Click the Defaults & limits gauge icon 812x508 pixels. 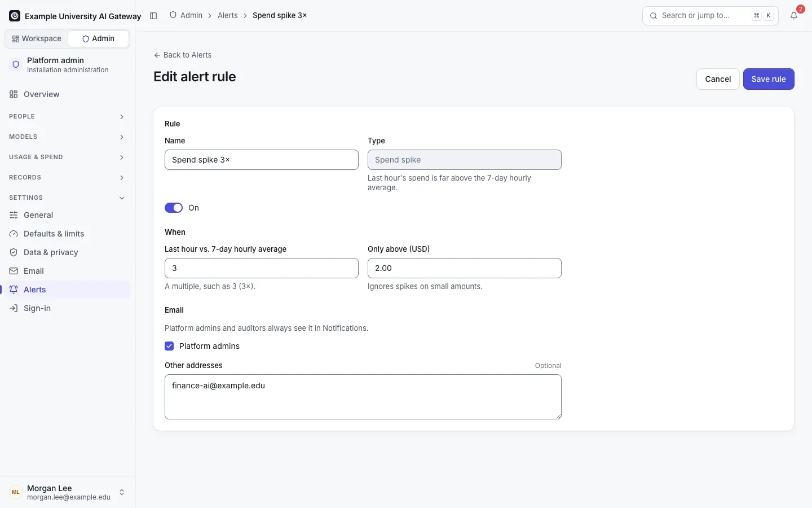pyautogui.click(x=14, y=234)
